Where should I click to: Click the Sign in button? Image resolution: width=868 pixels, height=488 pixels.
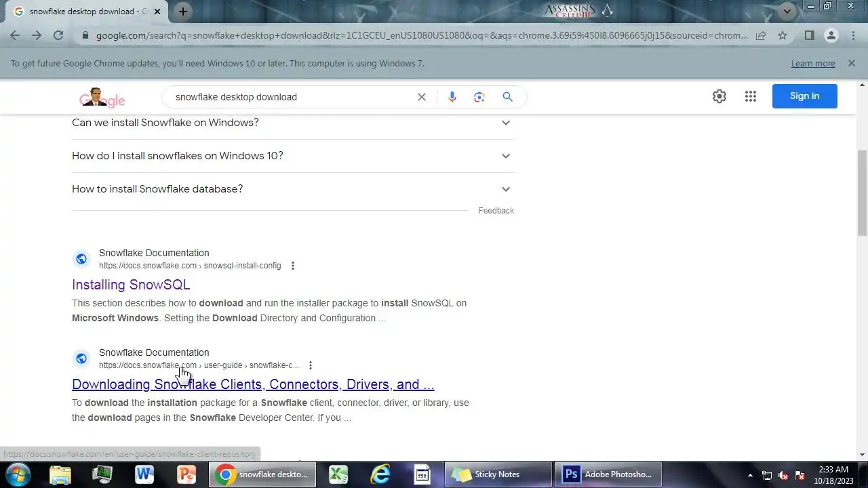click(804, 96)
